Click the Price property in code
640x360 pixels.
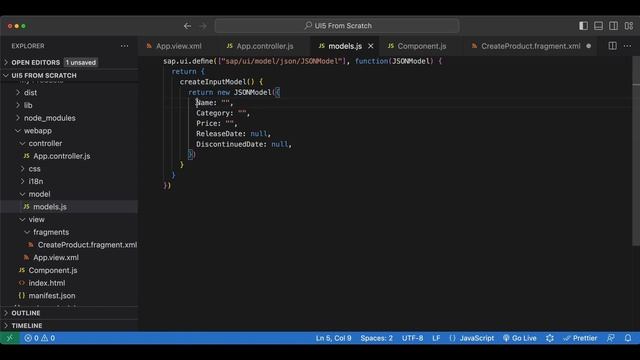[206, 123]
